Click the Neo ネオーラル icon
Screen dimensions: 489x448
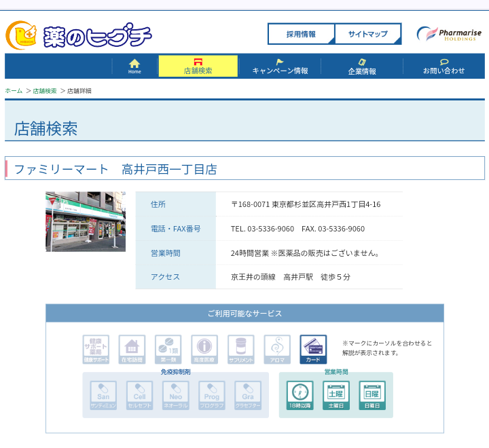click(x=176, y=395)
